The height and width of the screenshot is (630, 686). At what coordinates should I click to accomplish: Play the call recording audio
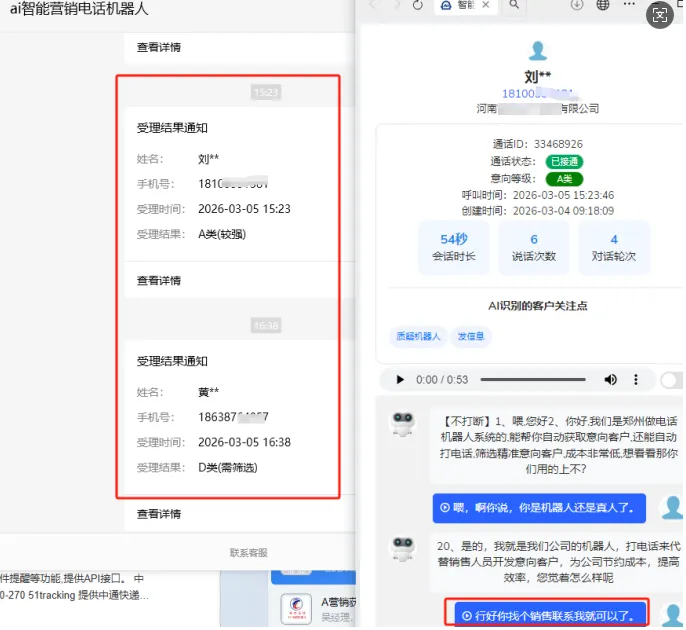pyautogui.click(x=400, y=380)
